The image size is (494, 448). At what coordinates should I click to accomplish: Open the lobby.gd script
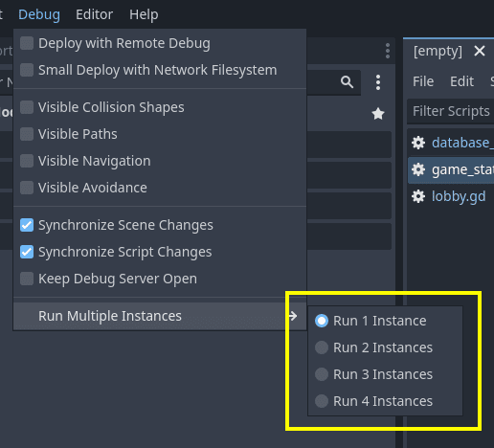coord(459,196)
